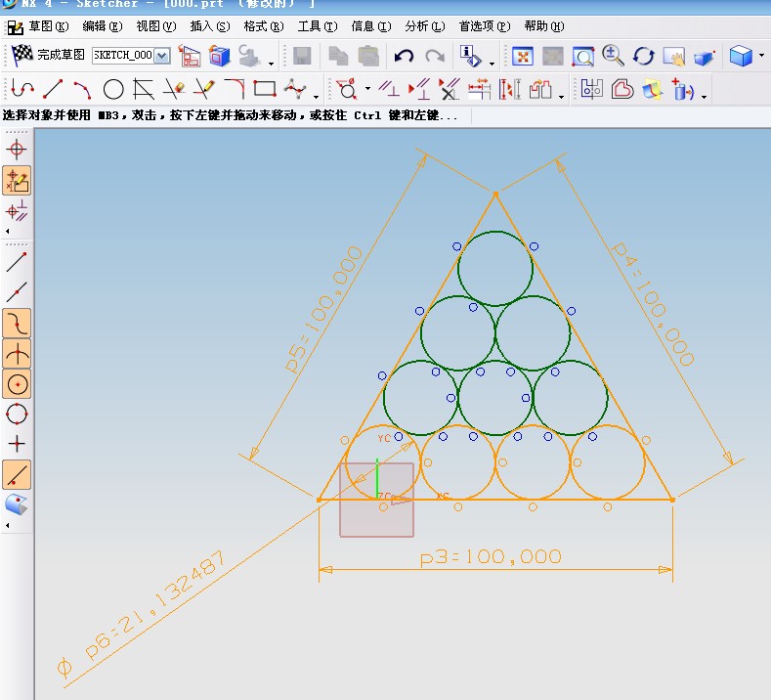771x700 pixels.
Task: Click the Undo arrow icon
Action: coord(405,56)
